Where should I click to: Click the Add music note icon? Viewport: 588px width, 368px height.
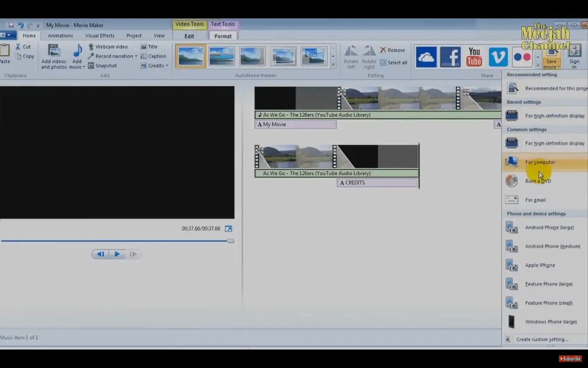pyautogui.click(x=77, y=51)
